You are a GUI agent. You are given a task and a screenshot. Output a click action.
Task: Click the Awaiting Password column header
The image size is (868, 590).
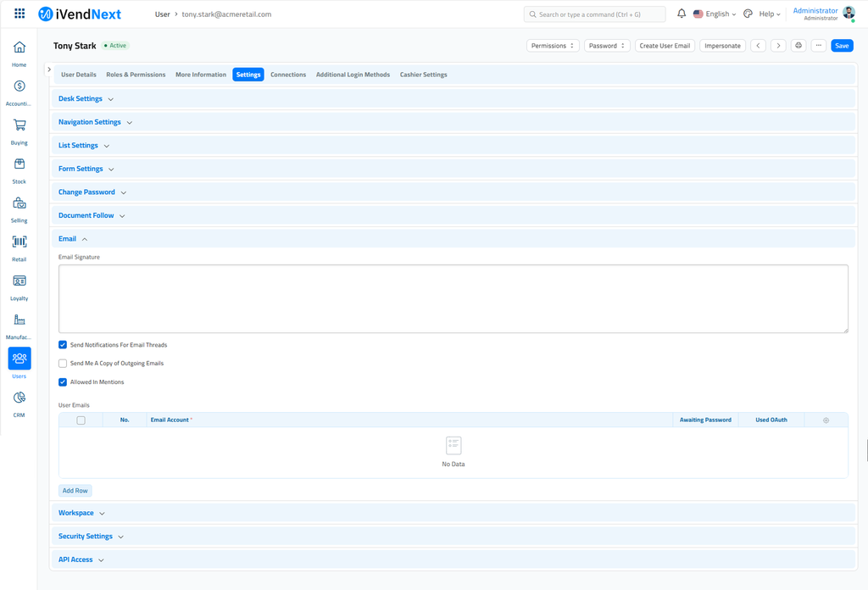click(x=705, y=420)
